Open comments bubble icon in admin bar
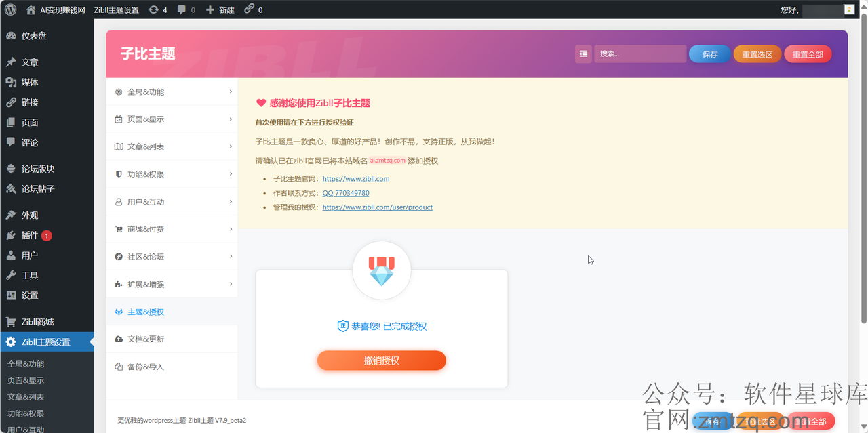 [182, 9]
